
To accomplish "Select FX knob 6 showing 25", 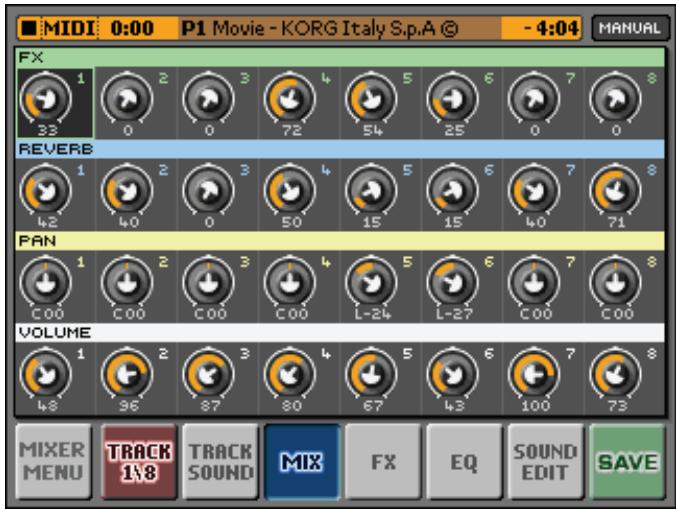I will pos(453,99).
